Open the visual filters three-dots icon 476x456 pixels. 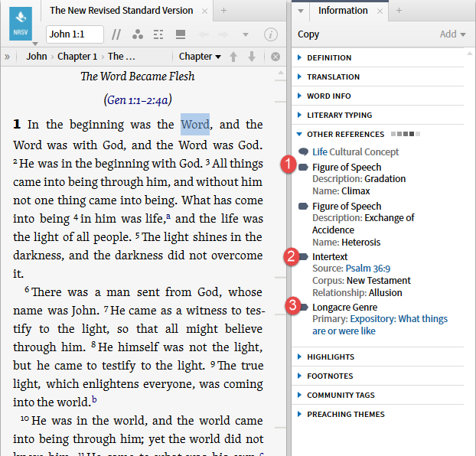coord(138,34)
